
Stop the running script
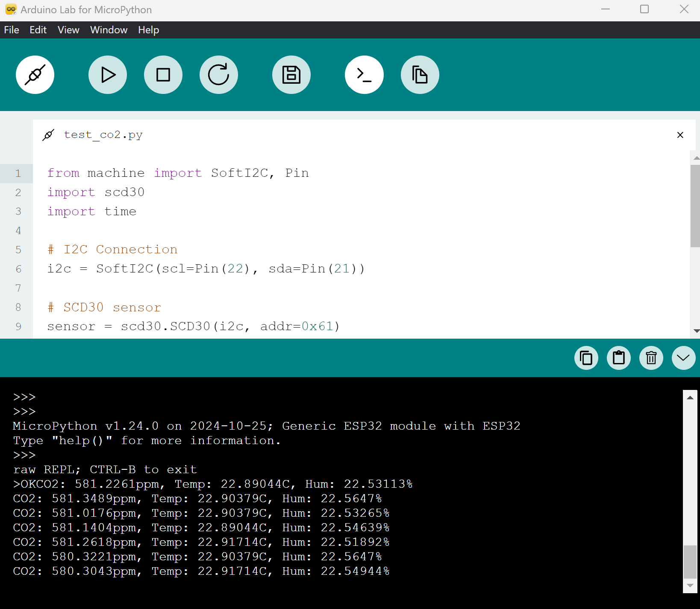click(163, 75)
